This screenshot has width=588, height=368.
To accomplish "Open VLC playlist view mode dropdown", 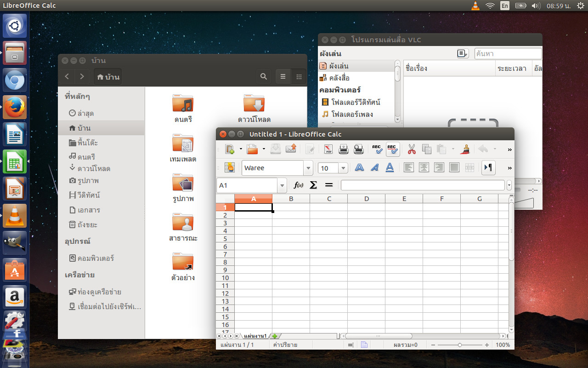I will point(463,54).
